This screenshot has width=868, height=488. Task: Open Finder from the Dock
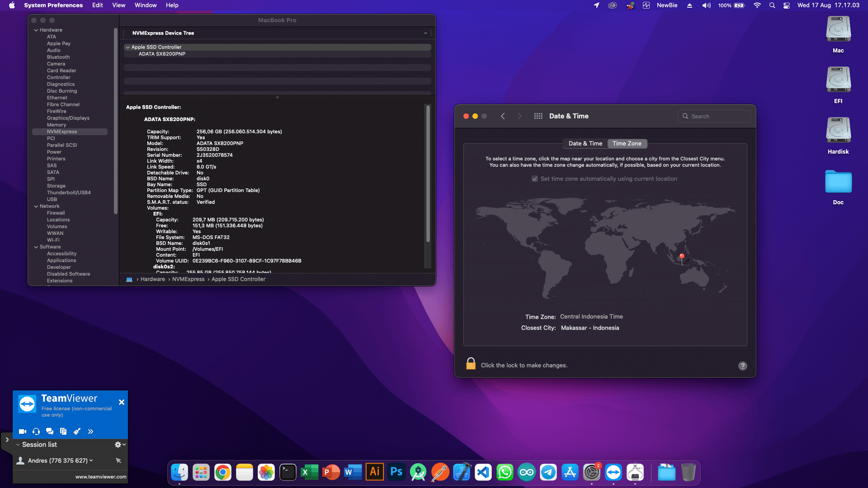[179, 473]
